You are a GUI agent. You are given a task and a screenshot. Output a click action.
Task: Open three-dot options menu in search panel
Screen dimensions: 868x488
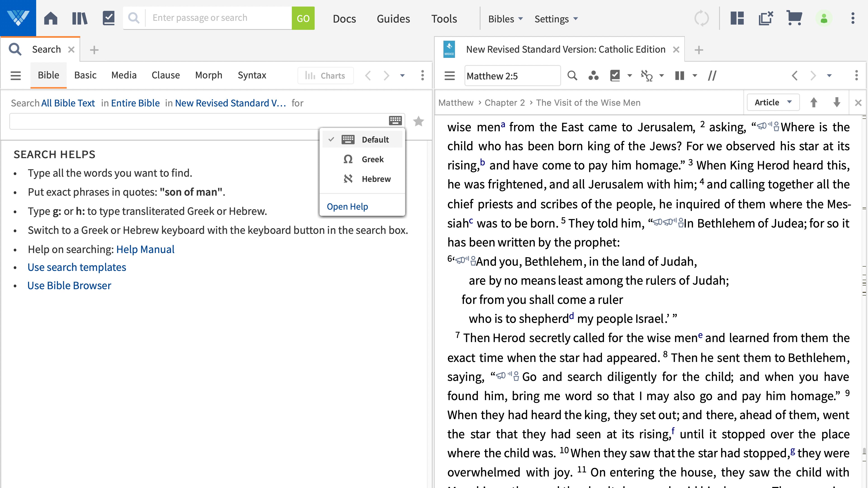point(422,75)
